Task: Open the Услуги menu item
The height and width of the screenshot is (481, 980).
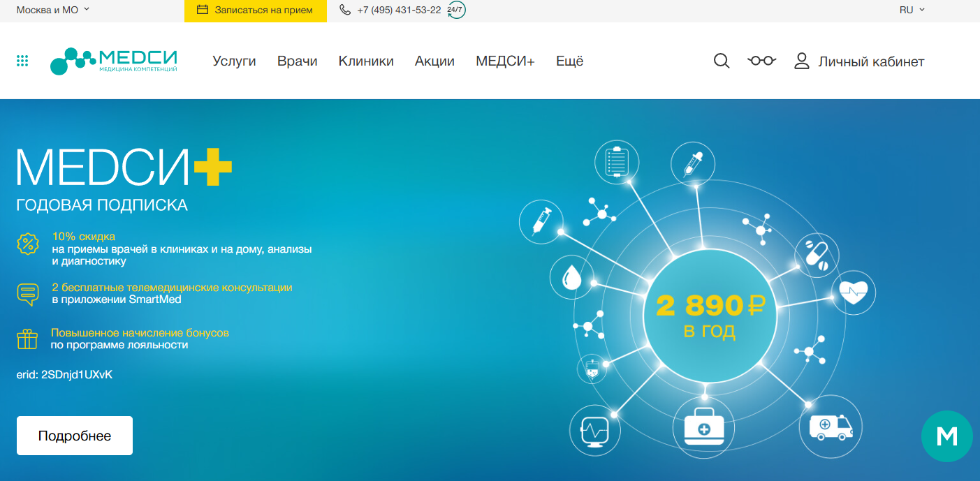Action: click(x=234, y=61)
